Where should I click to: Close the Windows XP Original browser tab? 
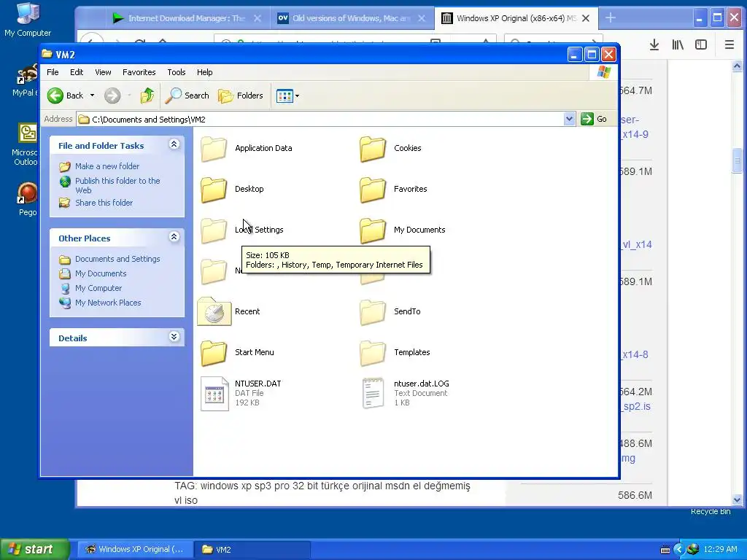pos(586,18)
